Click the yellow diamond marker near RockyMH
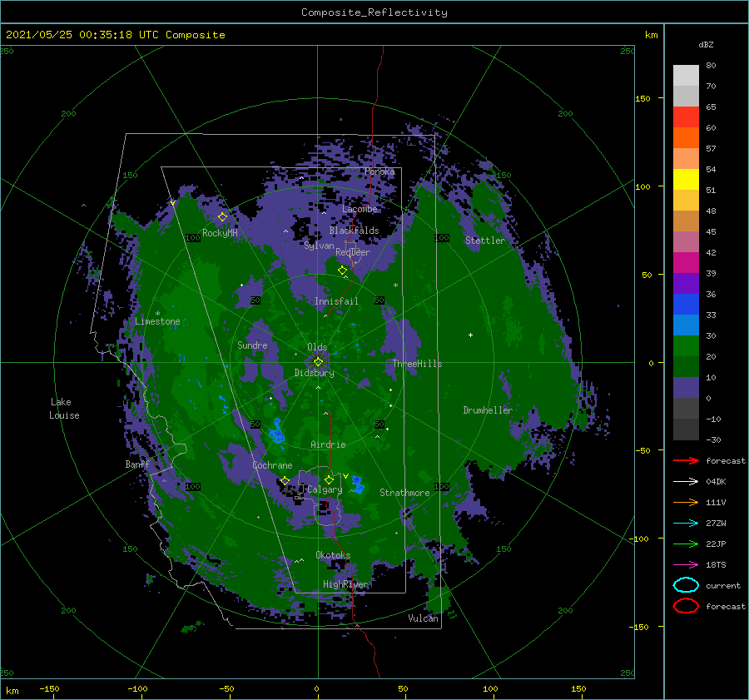The width and height of the screenshot is (749, 700). click(222, 217)
